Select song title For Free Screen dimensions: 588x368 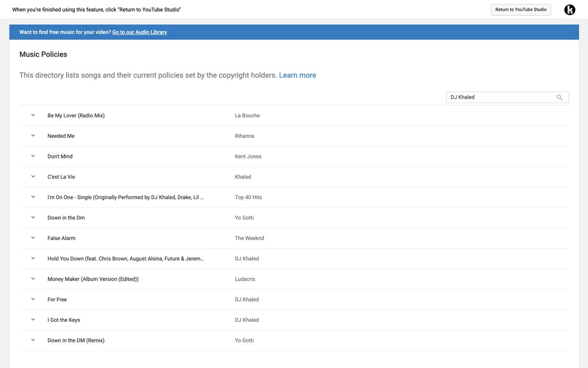[x=57, y=300]
